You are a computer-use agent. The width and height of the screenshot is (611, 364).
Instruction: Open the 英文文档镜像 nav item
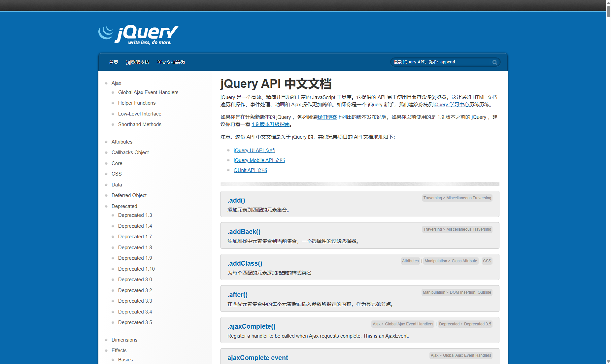pos(171,62)
